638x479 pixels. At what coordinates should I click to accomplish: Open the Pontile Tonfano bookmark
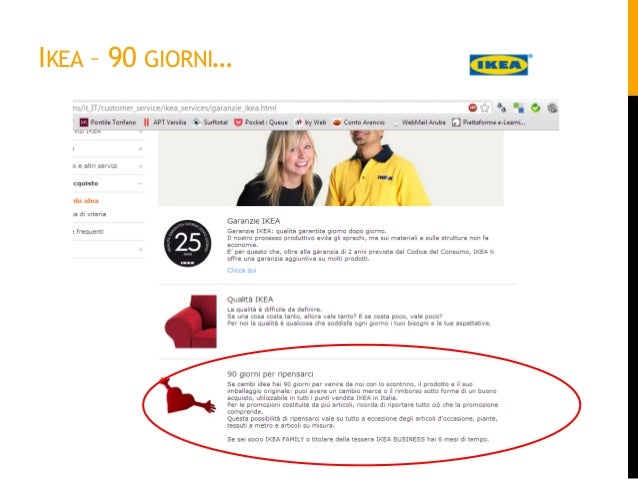[x=108, y=122]
